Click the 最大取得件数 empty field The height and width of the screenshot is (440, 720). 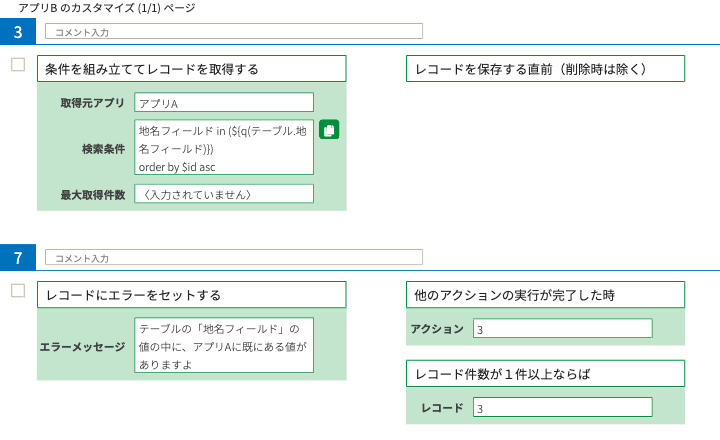pos(224,194)
